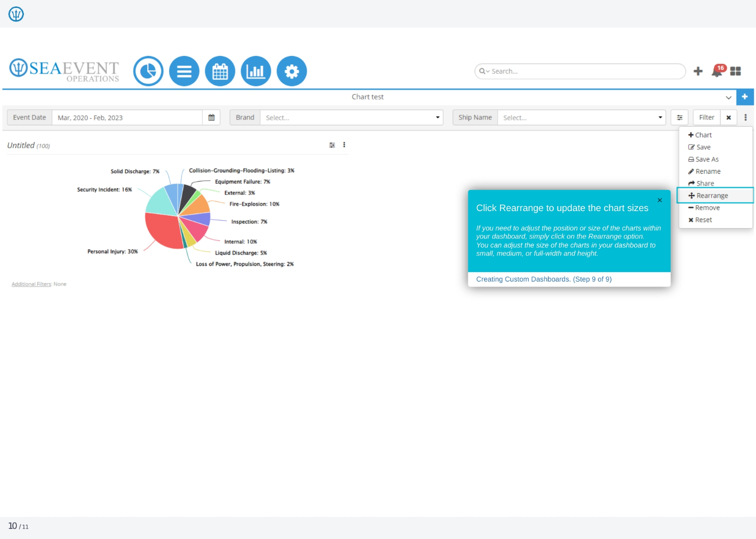Click the Additional Filters link

[x=31, y=284]
